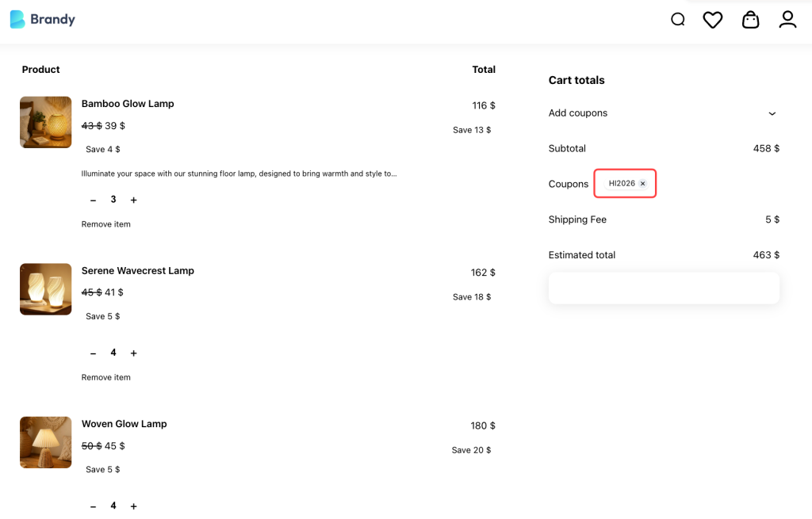Viewport: 812px width, 519px height.
Task: Click the Serene Wavecrest Lamp thumbnail
Action: [x=45, y=289]
